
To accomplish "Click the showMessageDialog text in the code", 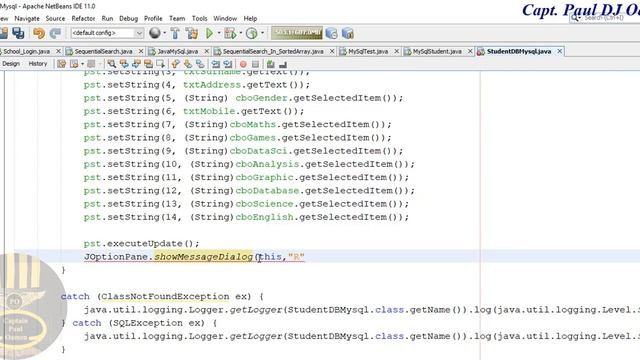I will tap(203, 257).
